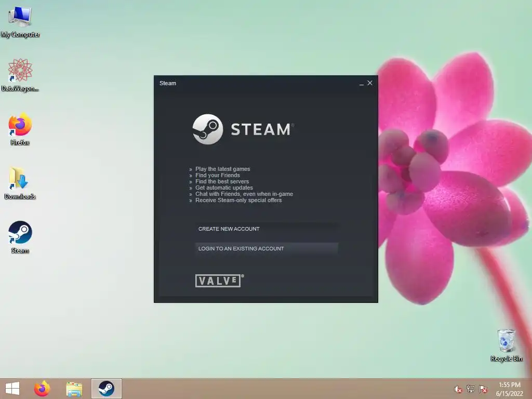
Task: Minimize the Steam window
Action: coord(362,84)
